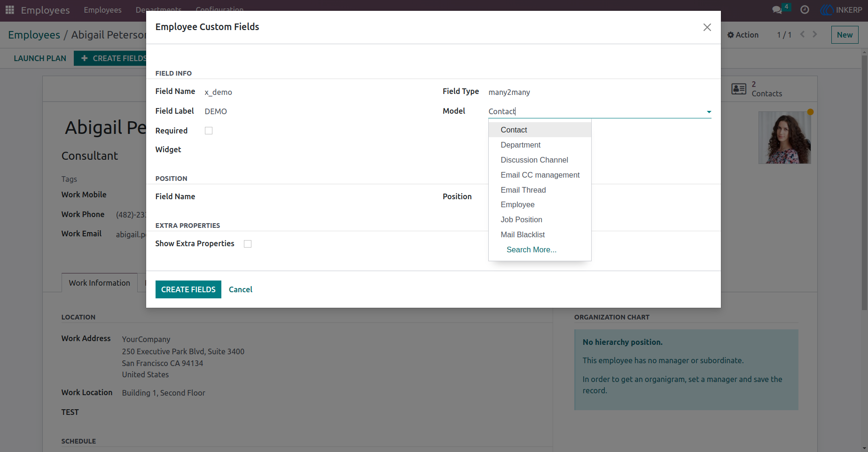Click Abigail's profile photo thumbnail

(x=784, y=138)
